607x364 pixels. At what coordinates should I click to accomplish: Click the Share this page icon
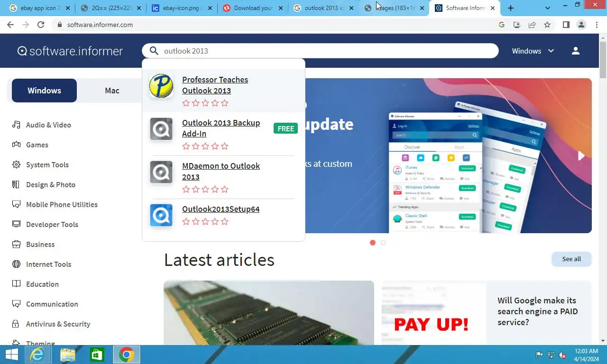point(532,25)
